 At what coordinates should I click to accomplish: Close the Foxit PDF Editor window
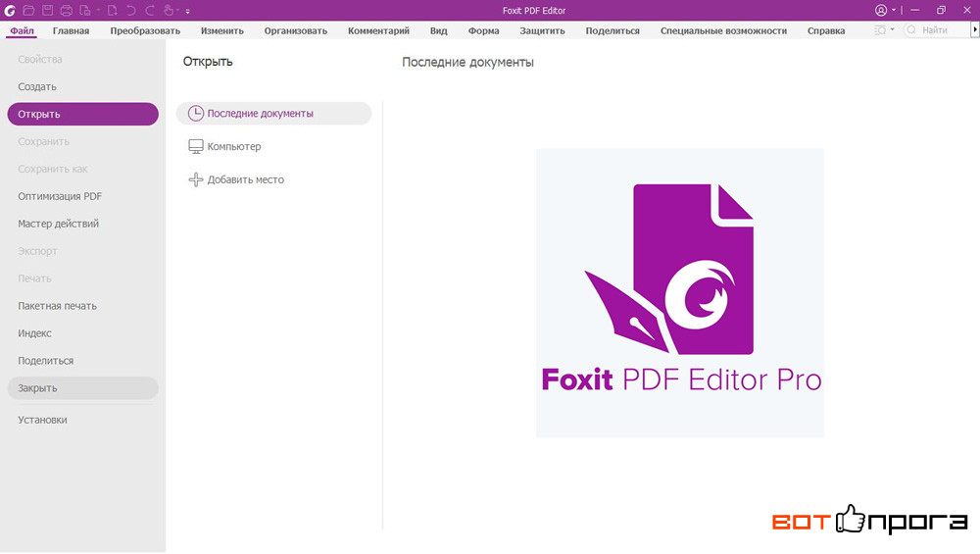[x=967, y=11]
